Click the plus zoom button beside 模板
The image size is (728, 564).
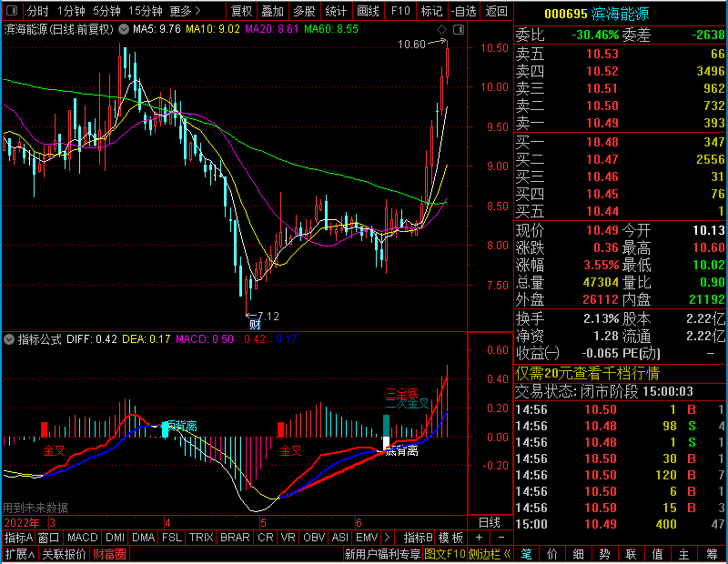(479, 538)
